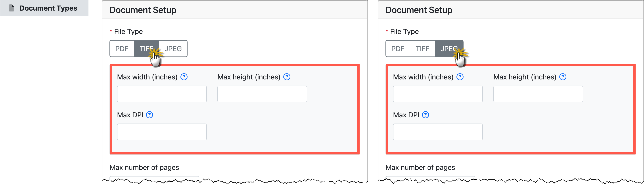Click Max height input in right panel
The image size is (644, 184).
point(538,94)
